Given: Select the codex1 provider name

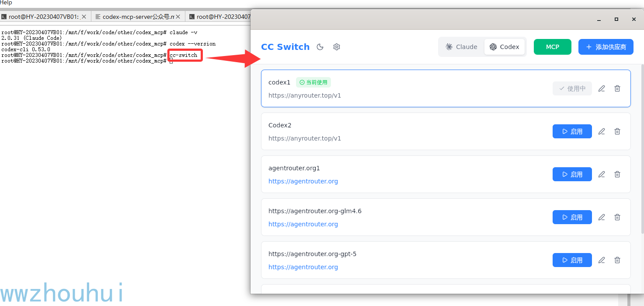Looking at the screenshot, I should [279, 82].
